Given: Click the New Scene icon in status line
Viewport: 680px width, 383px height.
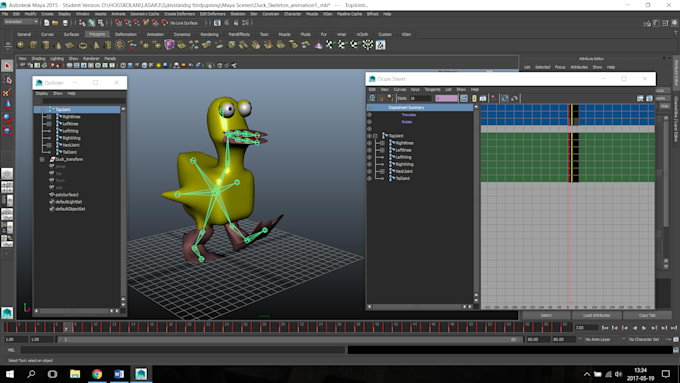Looking at the screenshot, I should [46, 23].
